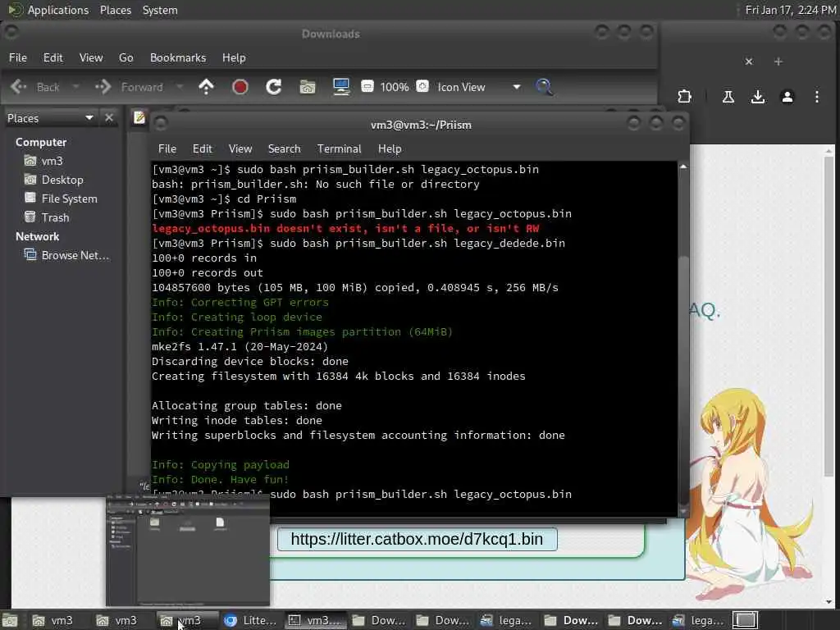Open the Places sidebar selector dropdown
Viewport: 840px width, 630px height.
coord(50,118)
